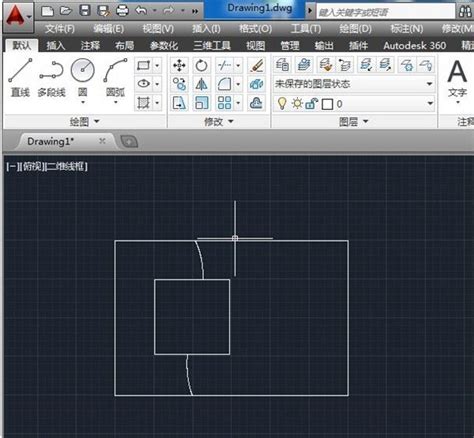Activate the Scale tool

(201, 103)
